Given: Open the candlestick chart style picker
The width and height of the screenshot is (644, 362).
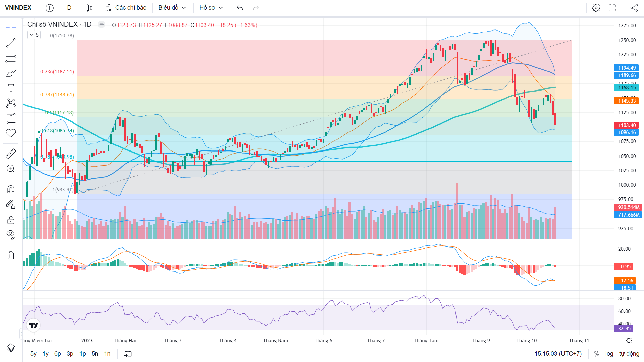Looking at the screenshot, I should (89, 8).
